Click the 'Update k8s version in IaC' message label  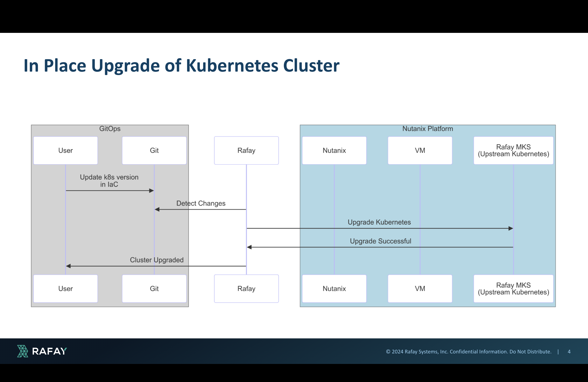pos(109,181)
